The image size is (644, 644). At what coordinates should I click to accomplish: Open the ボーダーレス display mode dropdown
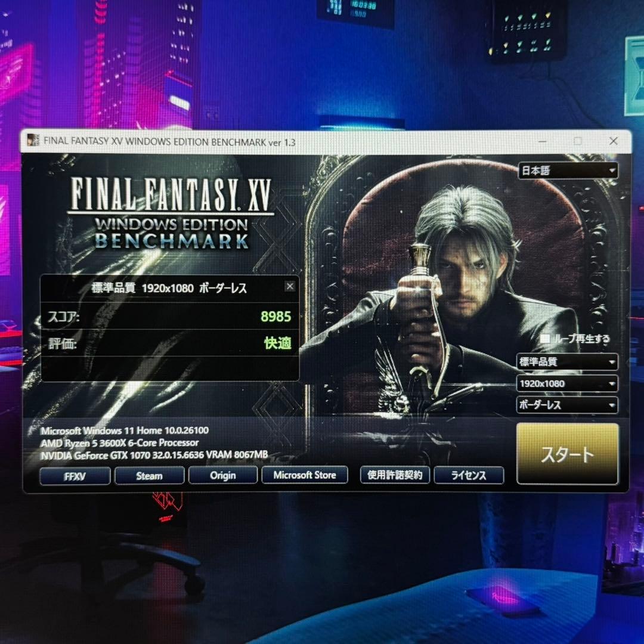(567, 405)
